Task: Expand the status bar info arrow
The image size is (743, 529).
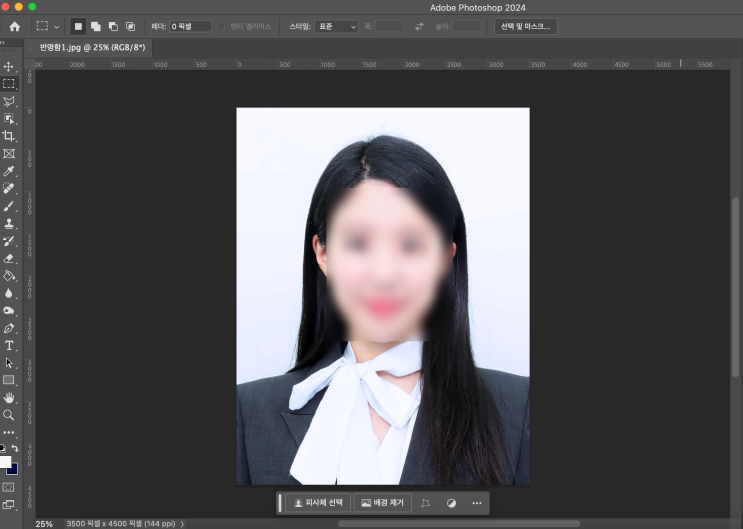Action: pos(182,524)
